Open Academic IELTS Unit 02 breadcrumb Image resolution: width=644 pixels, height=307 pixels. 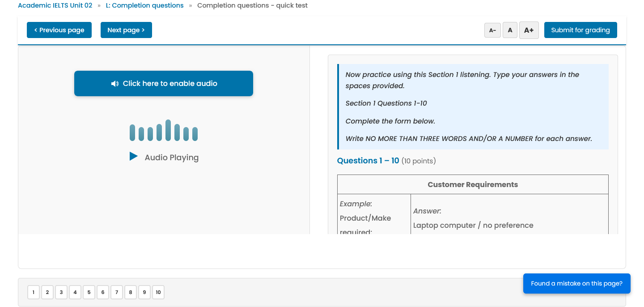[x=55, y=5]
